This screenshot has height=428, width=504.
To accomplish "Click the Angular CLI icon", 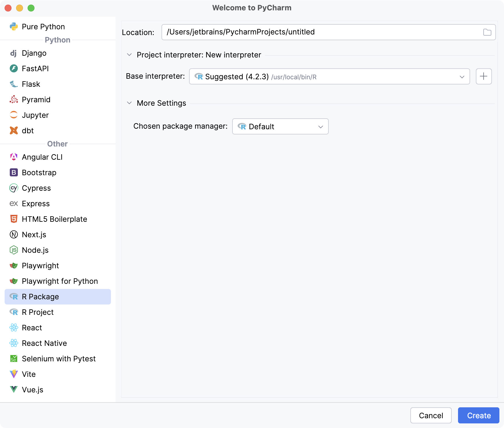I will [x=14, y=157].
